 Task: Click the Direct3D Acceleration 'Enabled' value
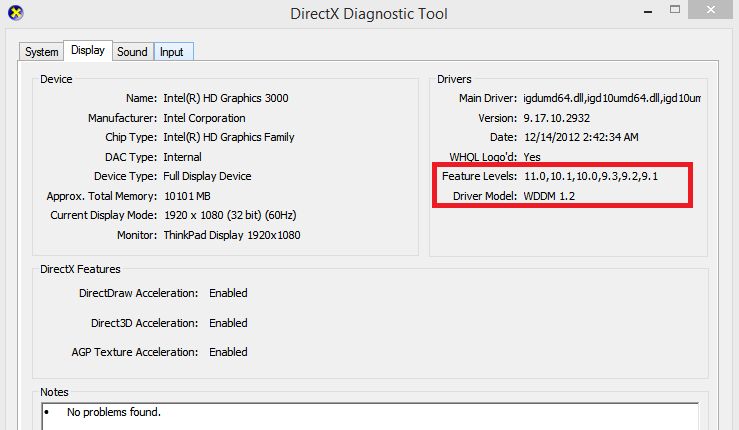[x=228, y=323]
